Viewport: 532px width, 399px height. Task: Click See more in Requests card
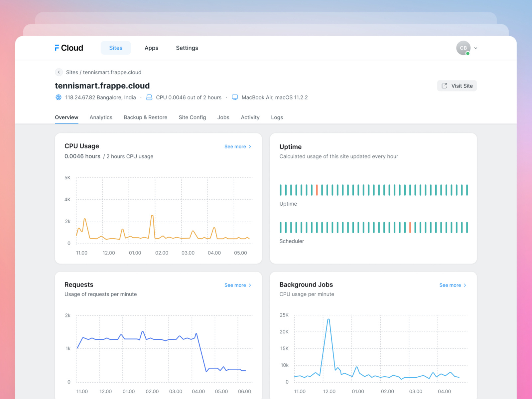tap(235, 285)
